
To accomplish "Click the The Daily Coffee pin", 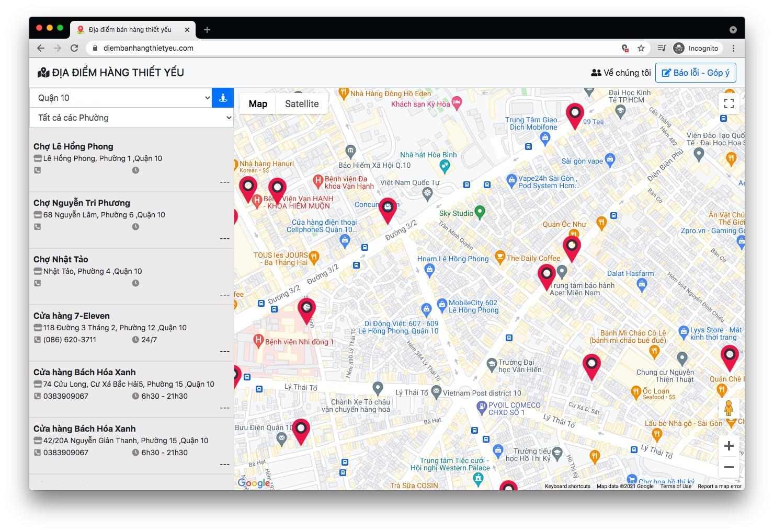I will (500, 257).
